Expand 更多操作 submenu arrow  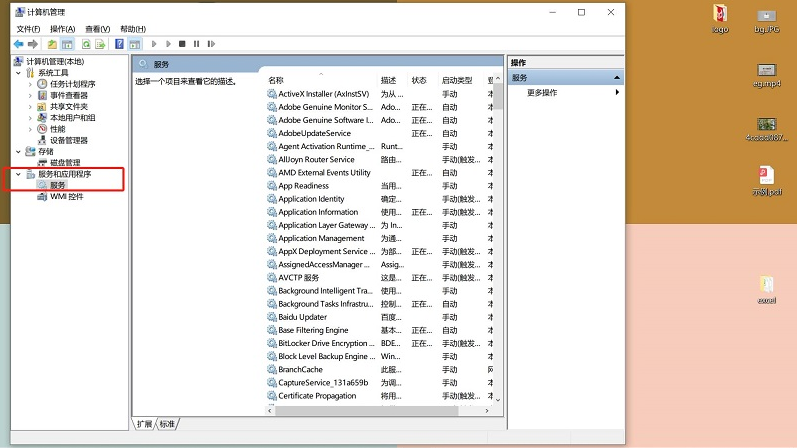click(x=617, y=93)
